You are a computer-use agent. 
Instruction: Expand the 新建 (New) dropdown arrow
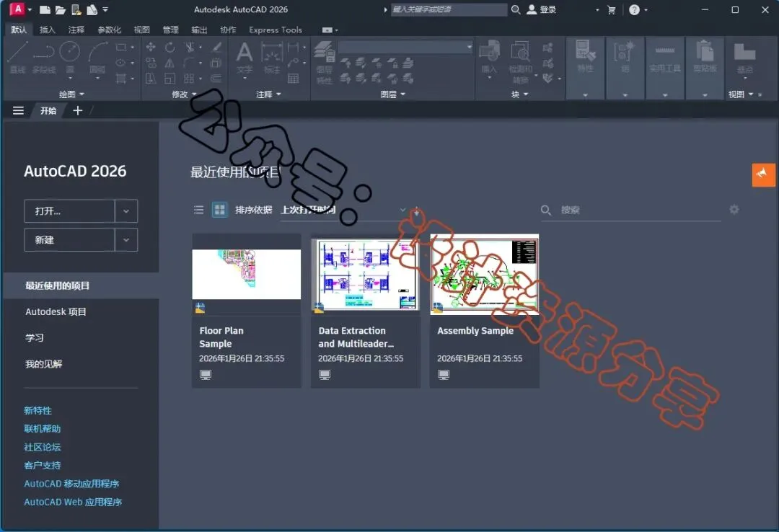click(126, 240)
